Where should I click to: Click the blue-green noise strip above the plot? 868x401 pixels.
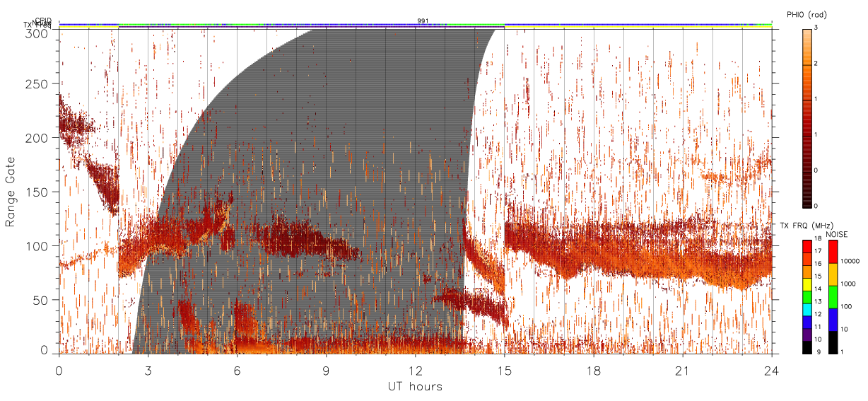point(416,25)
